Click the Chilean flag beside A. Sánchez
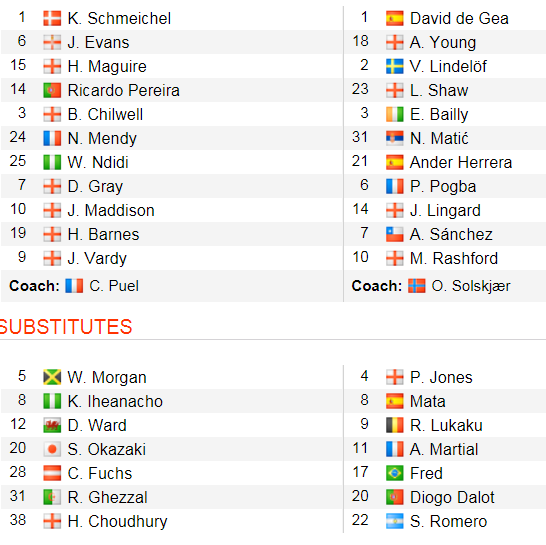This screenshot has height=545, width=546. (x=395, y=234)
